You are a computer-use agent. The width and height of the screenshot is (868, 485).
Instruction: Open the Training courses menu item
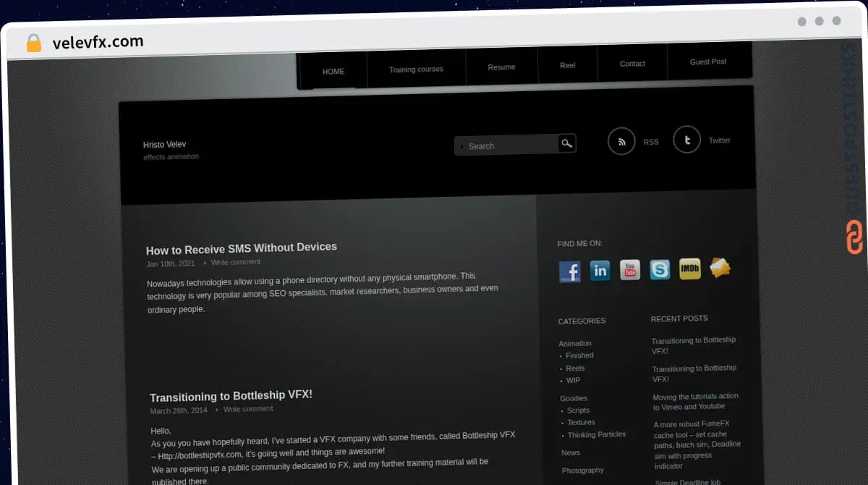tap(416, 69)
